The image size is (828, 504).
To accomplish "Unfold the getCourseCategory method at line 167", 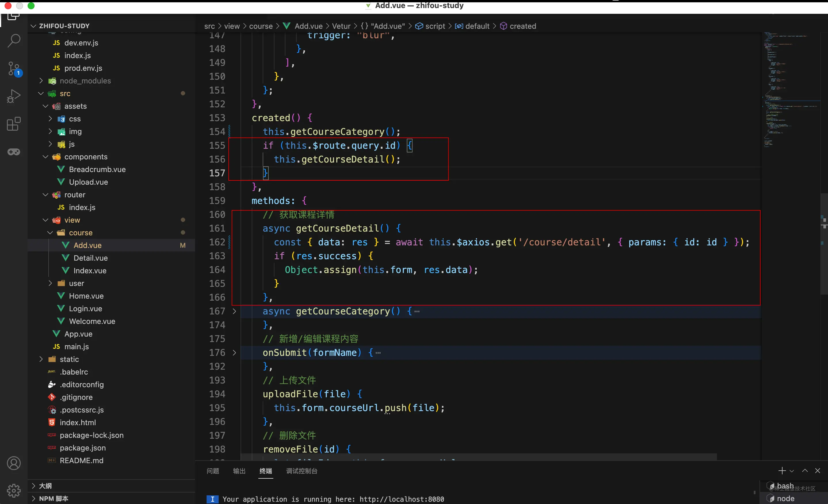I will tap(234, 311).
